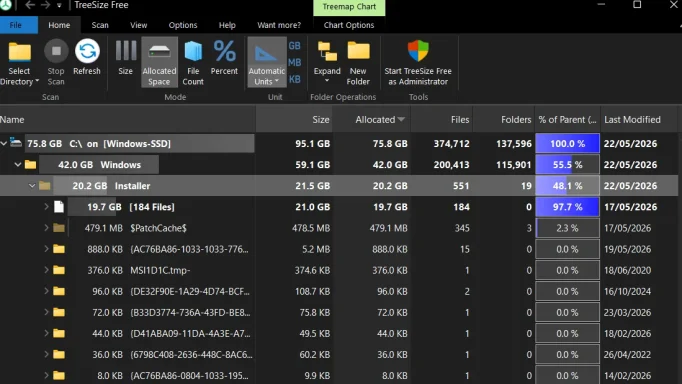Switch to the Scan ribbon tab
Screen dimensions: 682x384
pos(100,25)
